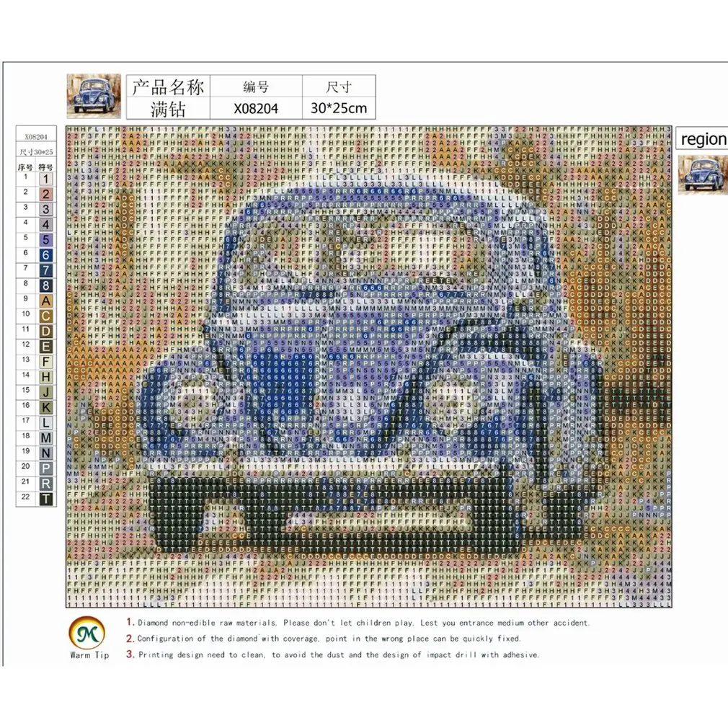Viewport: 728px width, 728px height.
Task: Click the 编号 header cell
Action: coord(256,86)
